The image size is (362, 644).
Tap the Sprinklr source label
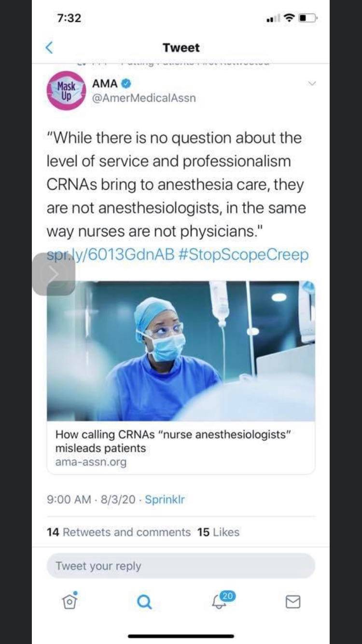[165, 500]
